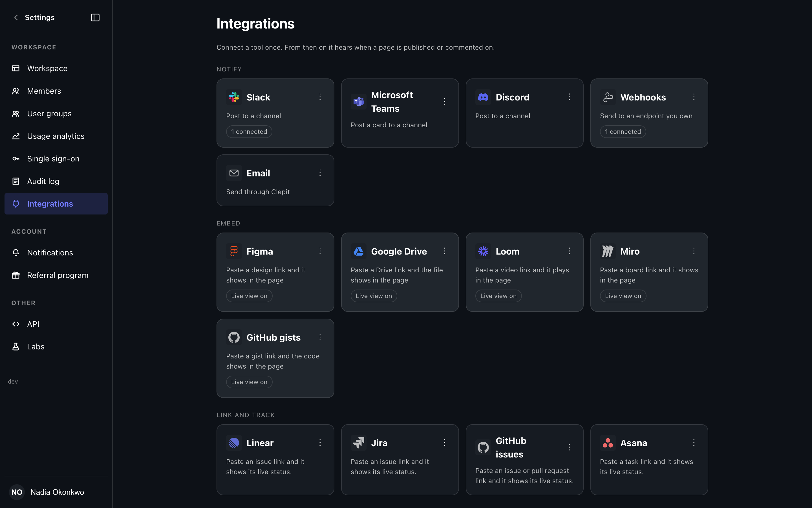Click the Microsoft Teams logo icon

click(x=358, y=102)
